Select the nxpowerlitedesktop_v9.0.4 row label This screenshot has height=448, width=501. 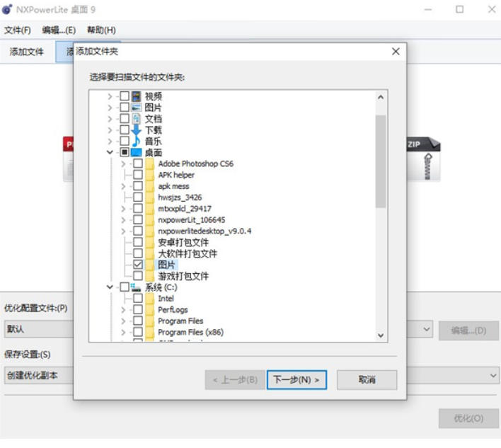pyautogui.click(x=205, y=231)
